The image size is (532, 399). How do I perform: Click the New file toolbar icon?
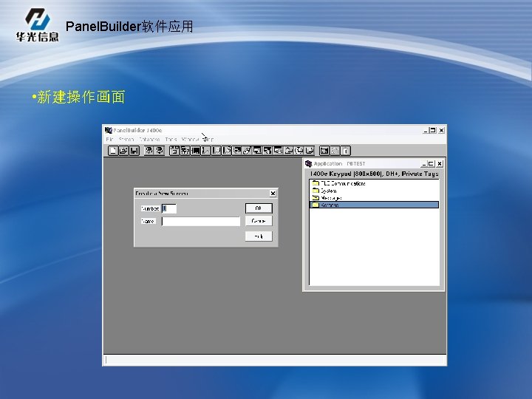(x=113, y=150)
